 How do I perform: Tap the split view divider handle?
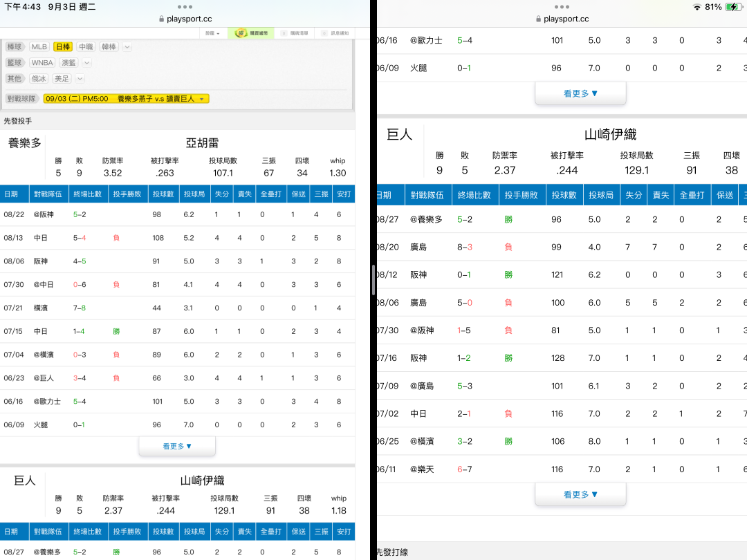(373, 280)
